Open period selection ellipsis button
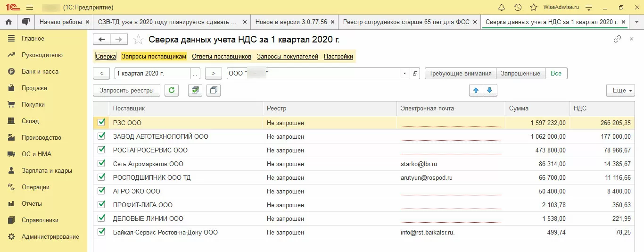Image resolution: width=644 pixels, height=252 pixels. (x=195, y=74)
